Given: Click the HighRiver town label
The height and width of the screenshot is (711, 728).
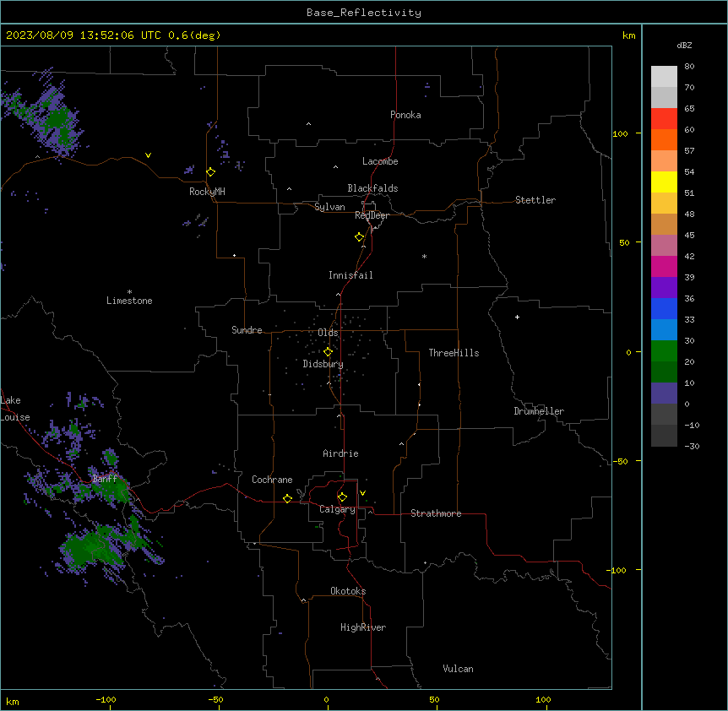Looking at the screenshot, I should pos(363,627).
